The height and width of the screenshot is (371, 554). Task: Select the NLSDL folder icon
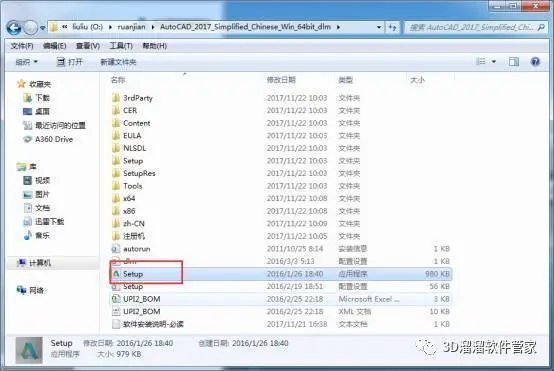click(x=116, y=148)
